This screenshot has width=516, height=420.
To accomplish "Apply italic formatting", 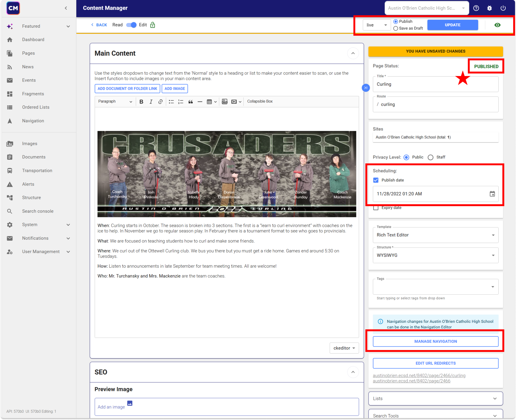I will tap(151, 101).
